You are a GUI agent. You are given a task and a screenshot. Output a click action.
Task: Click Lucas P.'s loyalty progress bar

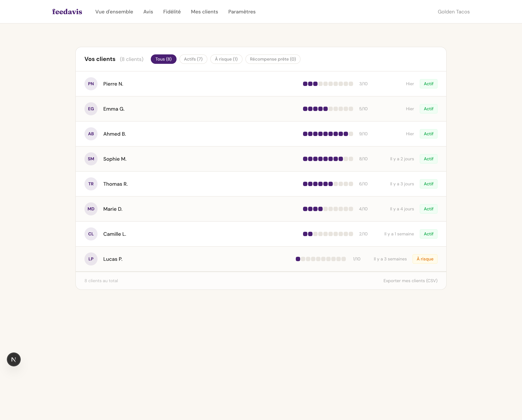pyautogui.click(x=321, y=259)
